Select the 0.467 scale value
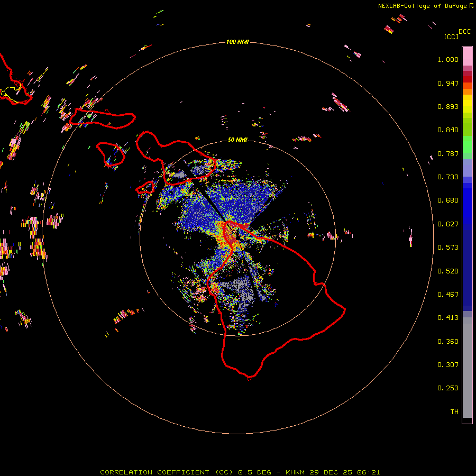476x476 pixels. 448,295
